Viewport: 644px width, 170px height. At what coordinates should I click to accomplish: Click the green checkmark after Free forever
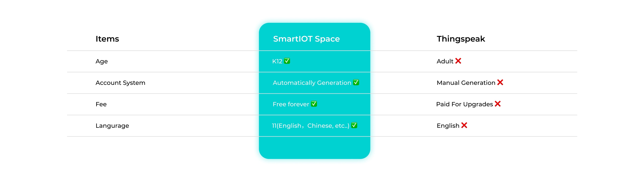pyautogui.click(x=314, y=104)
